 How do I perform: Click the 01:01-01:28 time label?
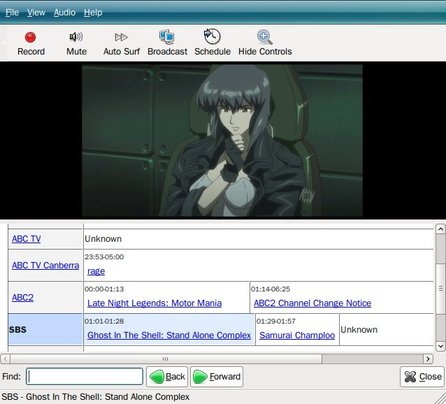click(104, 321)
